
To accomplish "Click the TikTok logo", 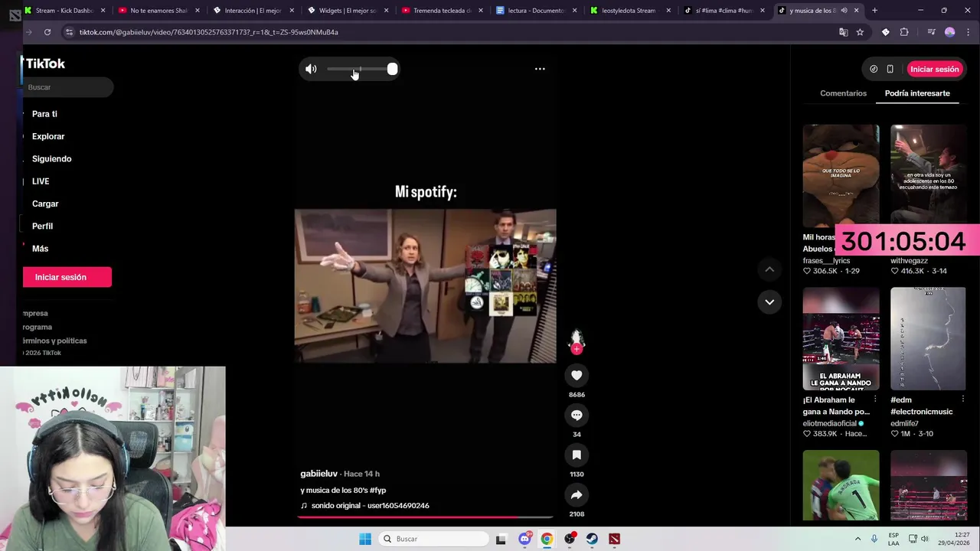I will (44, 64).
